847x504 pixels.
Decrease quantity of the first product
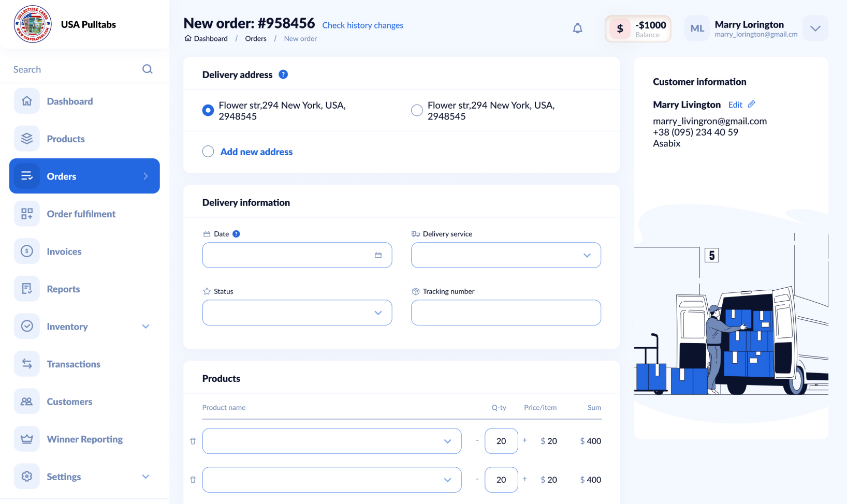click(477, 441)
